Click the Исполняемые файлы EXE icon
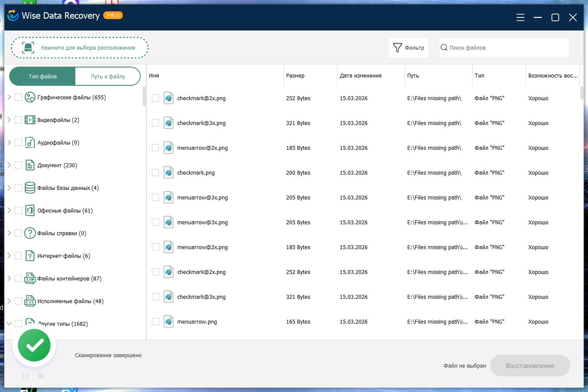This screenshot has height=392, width=588. point(30,301)
